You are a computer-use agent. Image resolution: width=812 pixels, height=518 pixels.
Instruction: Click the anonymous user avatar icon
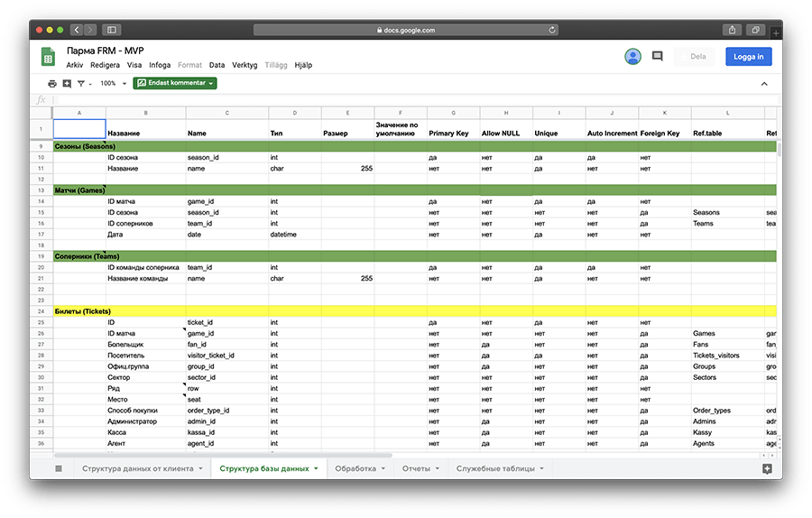coord(632,56)
